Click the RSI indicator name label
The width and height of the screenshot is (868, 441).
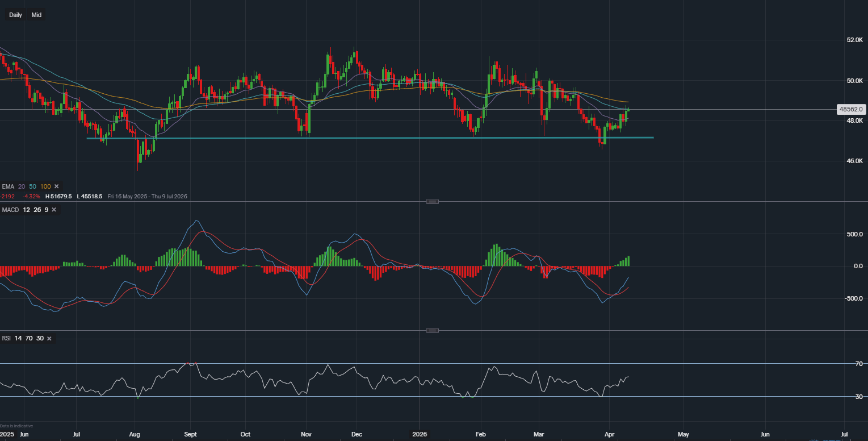pos(6,338)
